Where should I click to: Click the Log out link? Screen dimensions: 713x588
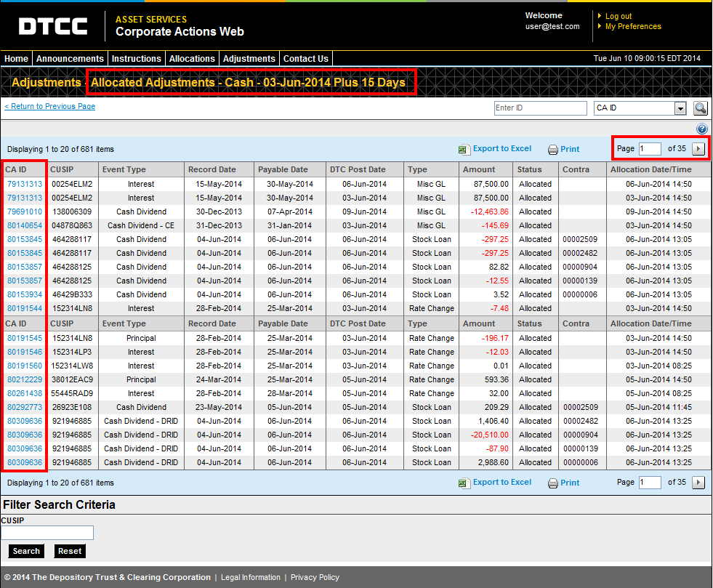[619, 17]
